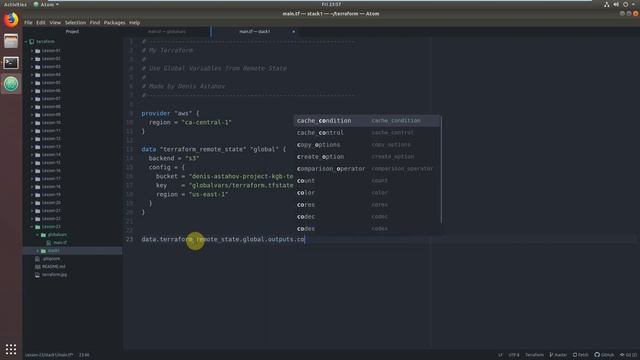
Task: Open the Selection menu
Action: point(76,23)
